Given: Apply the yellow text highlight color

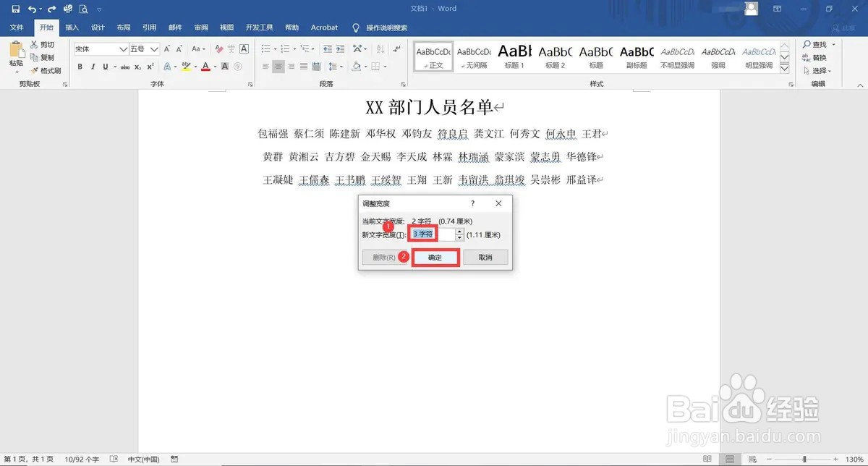Looking at the screenshot, I should (x=186, y=67).
